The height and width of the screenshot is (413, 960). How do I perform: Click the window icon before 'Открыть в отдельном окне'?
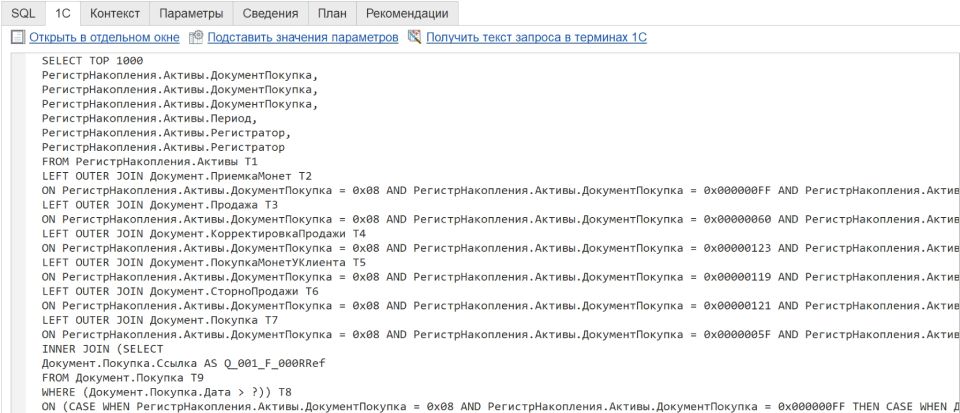[17, 37]
